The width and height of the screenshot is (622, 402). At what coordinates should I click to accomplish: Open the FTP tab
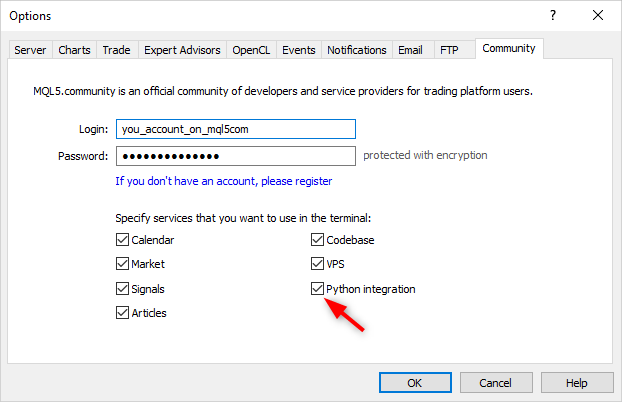450,50
